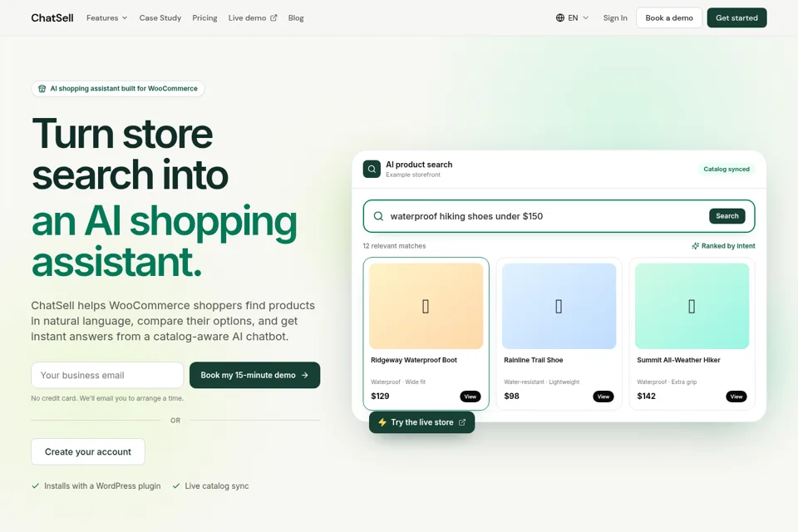The height and width of the screenshot is (532, 798).
Task: Click the external link icon on Try the live store
Action: [x=462, y=422]
